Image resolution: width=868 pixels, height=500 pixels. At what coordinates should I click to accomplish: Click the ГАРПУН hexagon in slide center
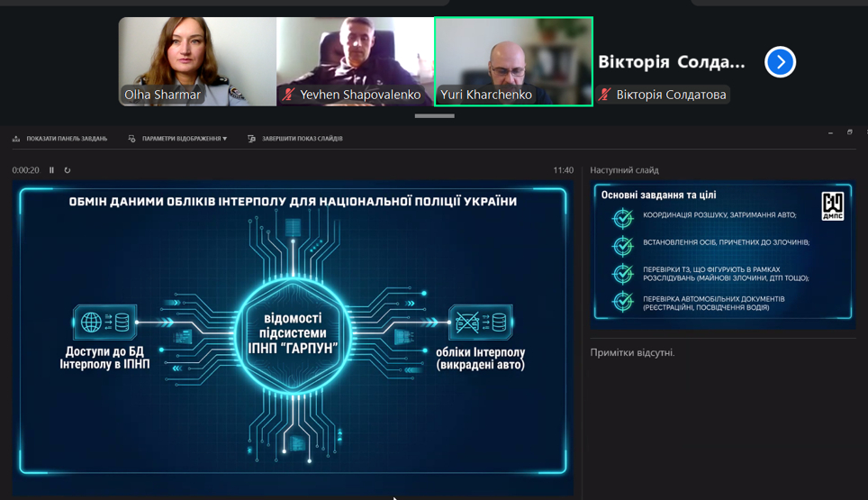tap(293, 334)
